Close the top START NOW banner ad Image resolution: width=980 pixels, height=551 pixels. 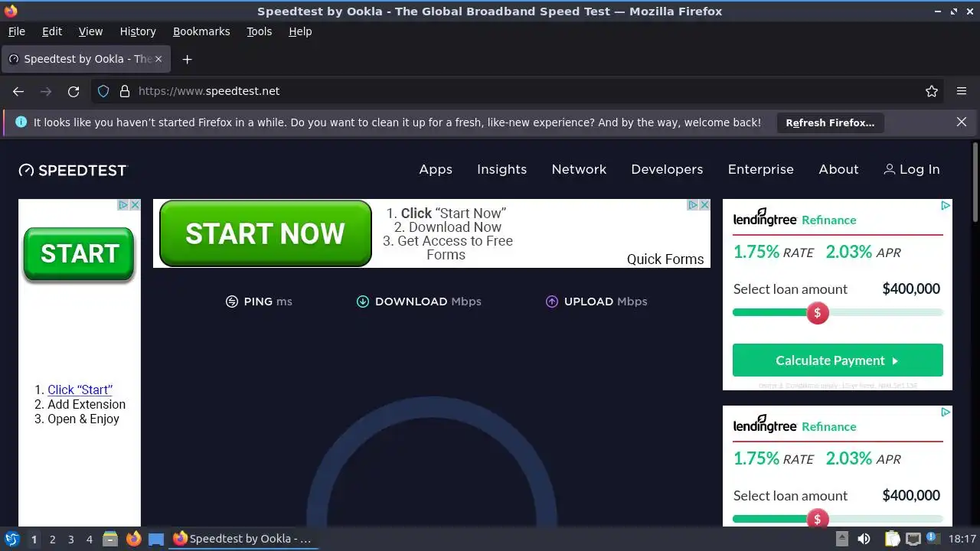coord(704,205)
